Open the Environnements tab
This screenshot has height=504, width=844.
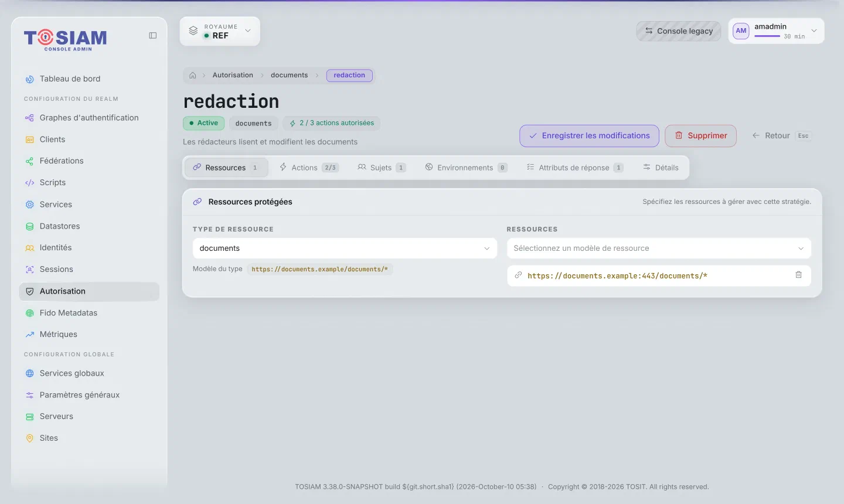click(x=466, y=168)
